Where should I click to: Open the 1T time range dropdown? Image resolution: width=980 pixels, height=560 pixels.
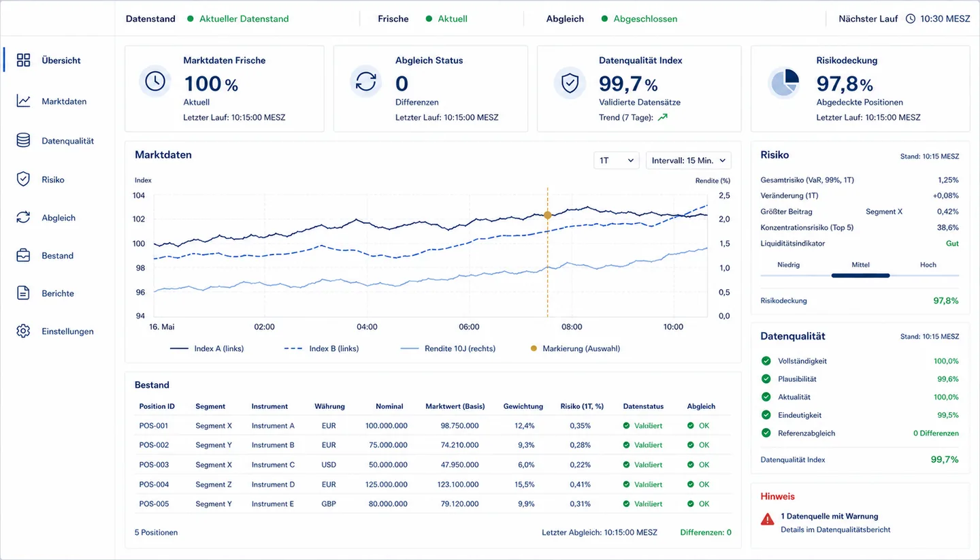click(617, 161)
